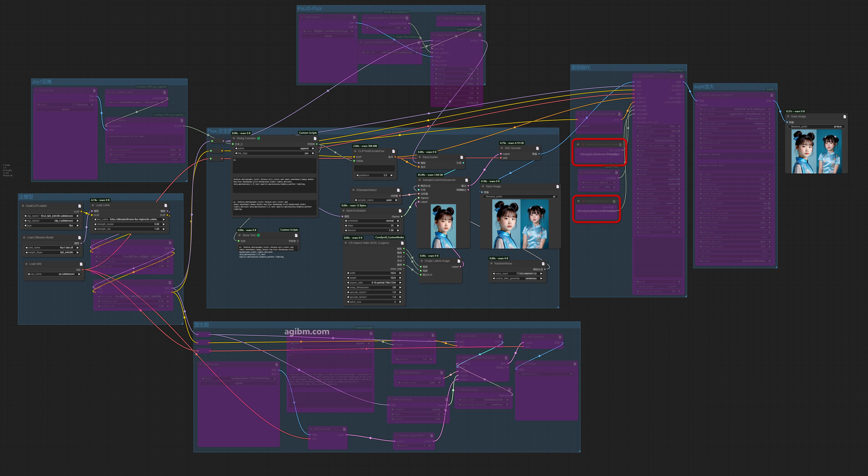The width and height of the screenshot is (868, 476).
Task: Click the document icon on Load Diffusion Model
Action: [79, 237]
